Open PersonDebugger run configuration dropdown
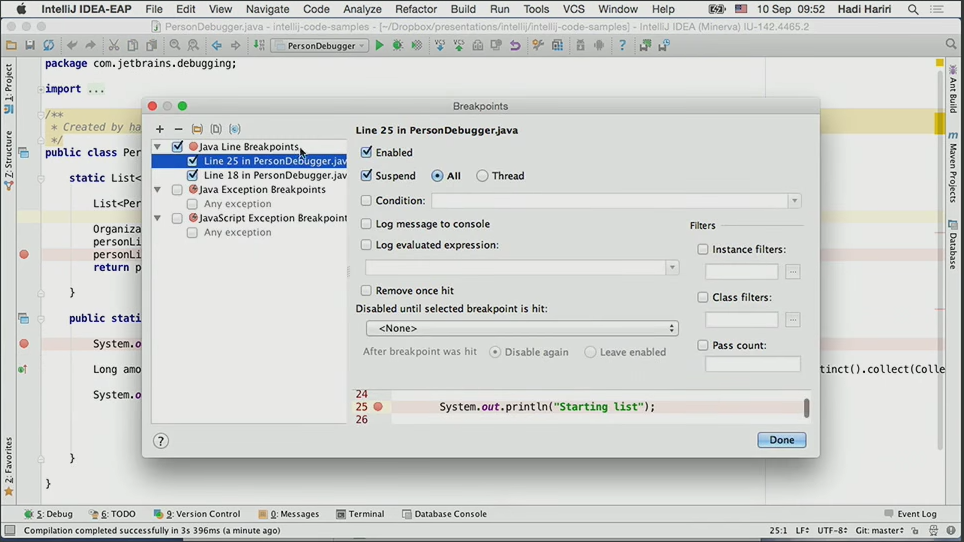The image size is (964, 542). pyautogui.click(x=320, y=45)
